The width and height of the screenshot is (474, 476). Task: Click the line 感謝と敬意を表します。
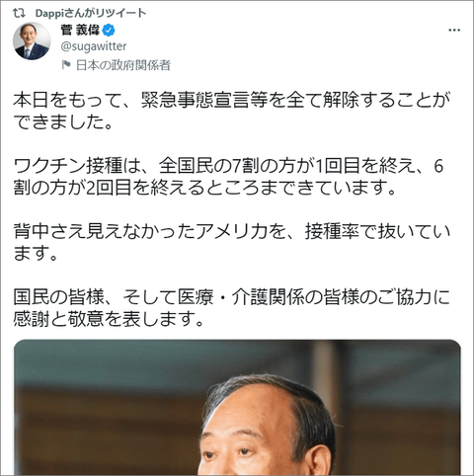click(x=109, y=319)
